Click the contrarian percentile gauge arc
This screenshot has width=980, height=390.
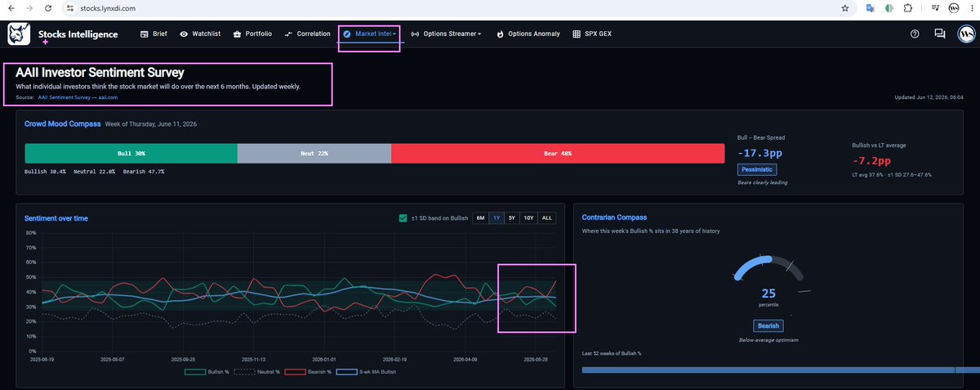click(x=768, y=268)
